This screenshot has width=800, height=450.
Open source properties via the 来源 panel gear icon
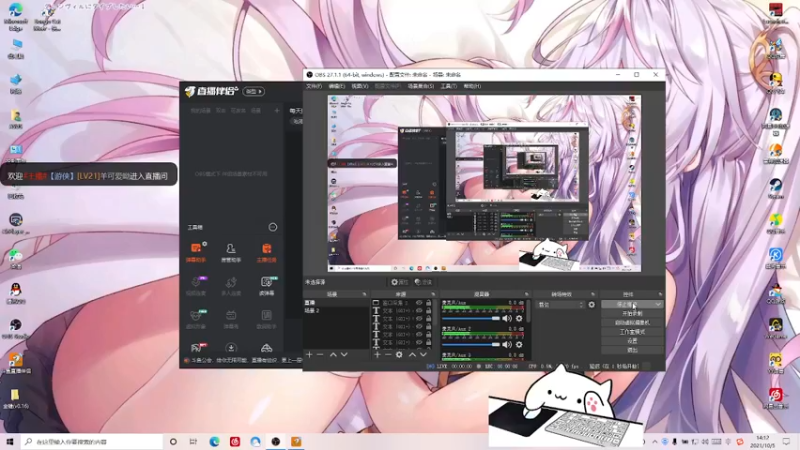click(x=399, y=355)
